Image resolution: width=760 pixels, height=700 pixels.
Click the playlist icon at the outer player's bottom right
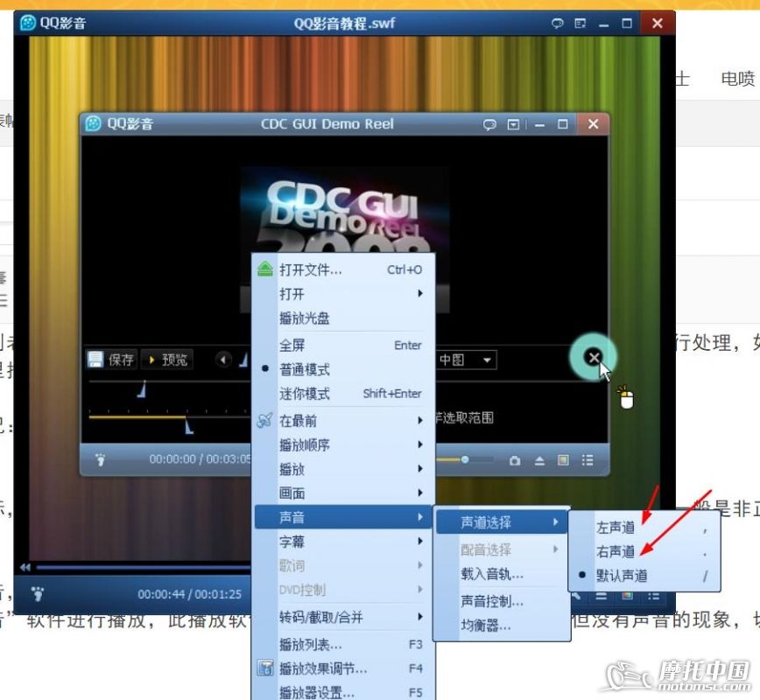coord(653,596)
